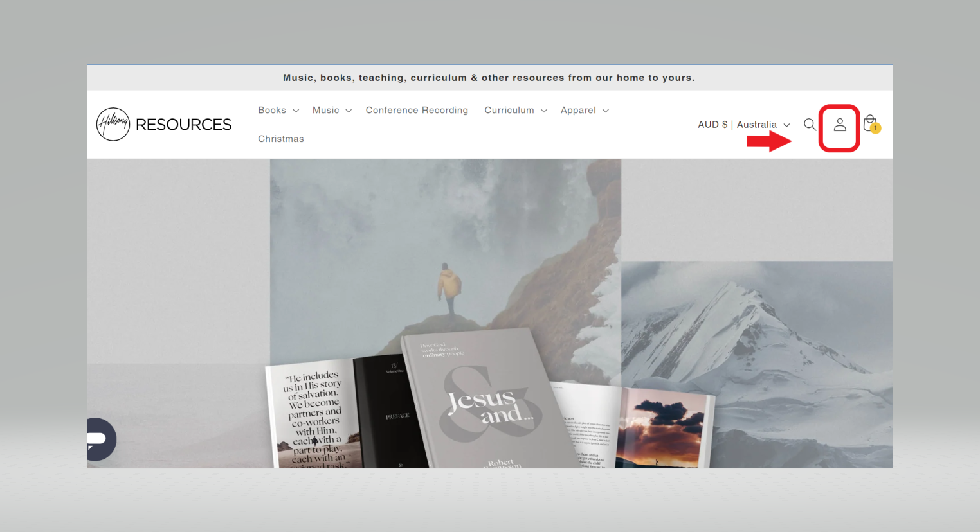
Task: Open the chat bubble widget
Action: (100, 439)
